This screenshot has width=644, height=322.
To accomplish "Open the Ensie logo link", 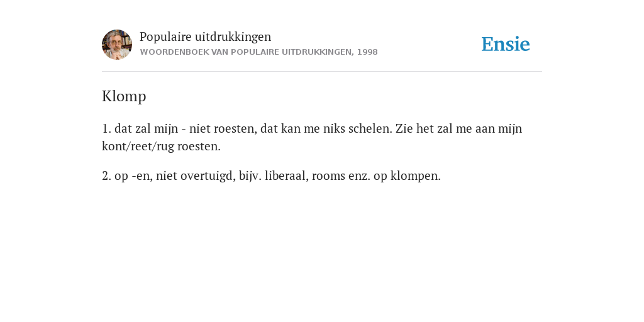I will [x=506, y=44].
